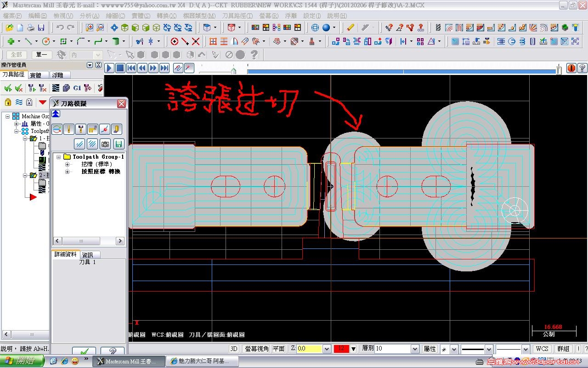Click the red stop icon beside the progress bar
588x368 pixels.
coord(571,68)
